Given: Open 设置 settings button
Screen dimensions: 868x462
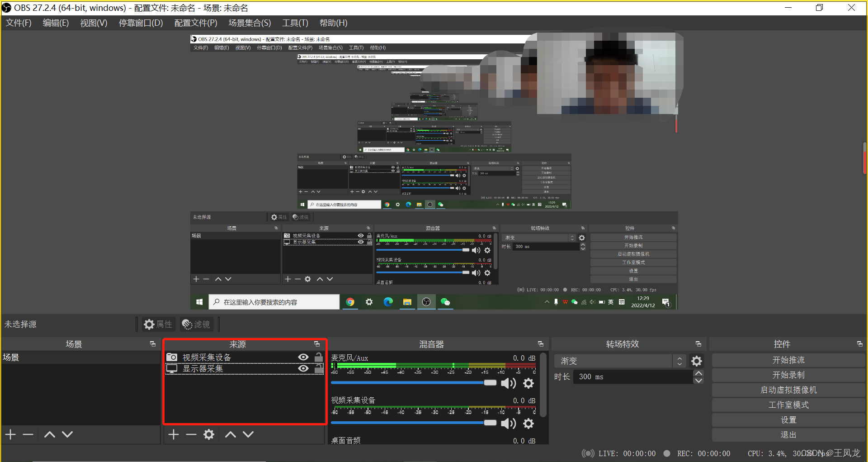Looking at the screenshot, I should pos(788,420).
